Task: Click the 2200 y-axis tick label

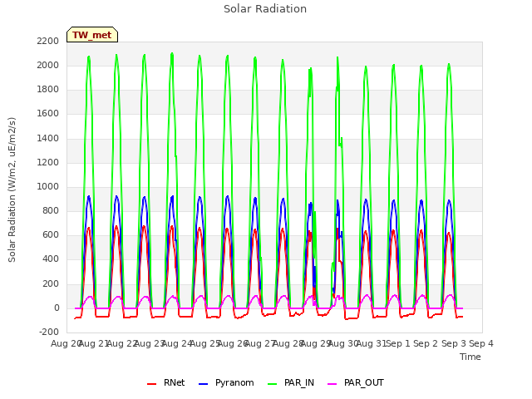Action: tap(48, 41)
